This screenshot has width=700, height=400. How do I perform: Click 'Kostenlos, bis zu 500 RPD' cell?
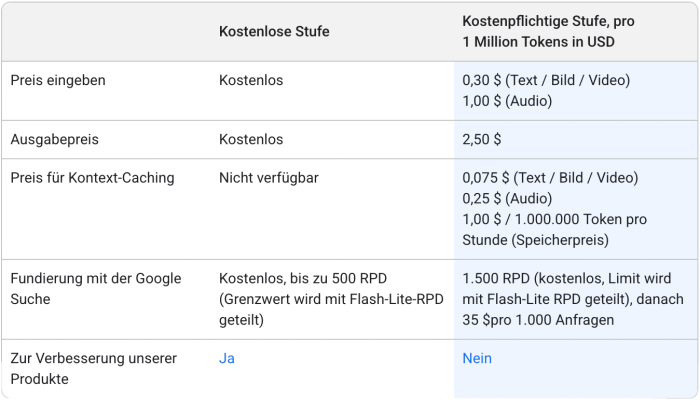coord(331,299)
